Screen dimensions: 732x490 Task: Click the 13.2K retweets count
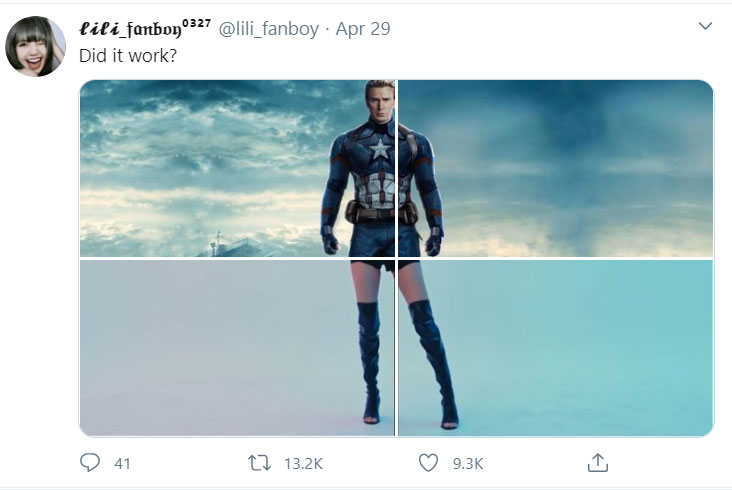click(x=302, y=463)
